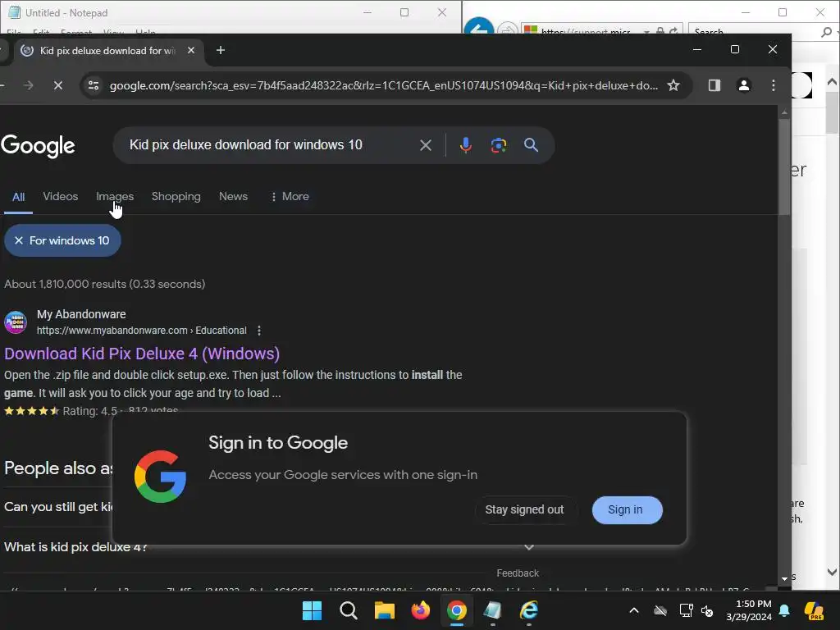
Task: Open a new Chrome tab
Action: (220, 50)
